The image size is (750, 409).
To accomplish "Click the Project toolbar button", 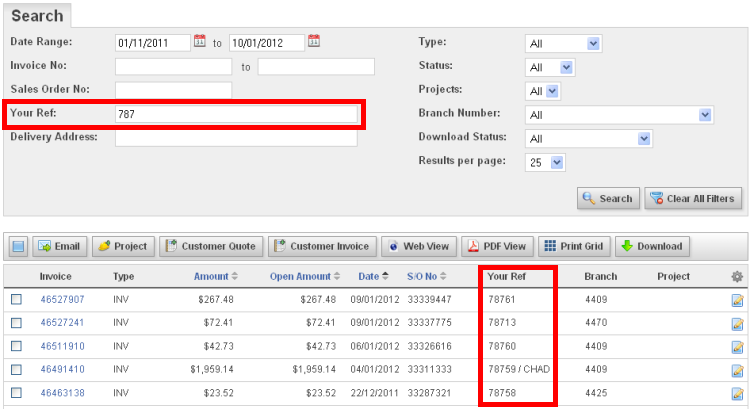I will pos(123,246).
